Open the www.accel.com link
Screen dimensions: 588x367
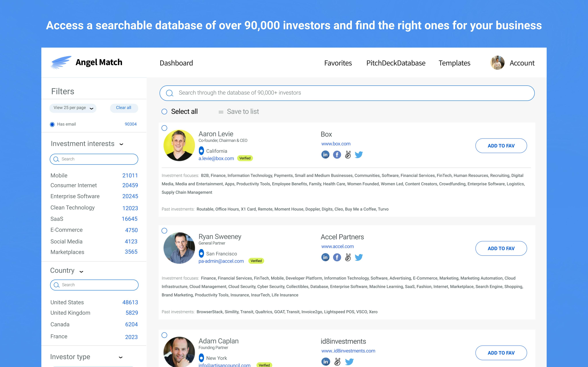coord(337,246)
